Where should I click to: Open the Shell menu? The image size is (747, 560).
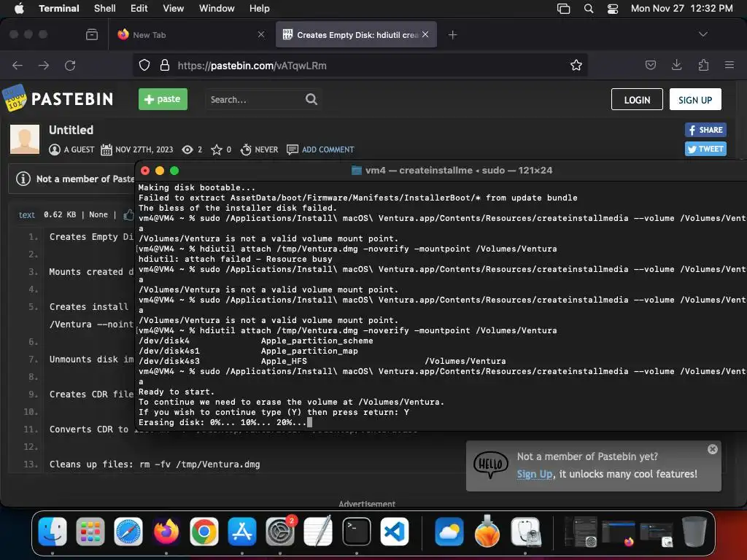click(x=105, y=9)
